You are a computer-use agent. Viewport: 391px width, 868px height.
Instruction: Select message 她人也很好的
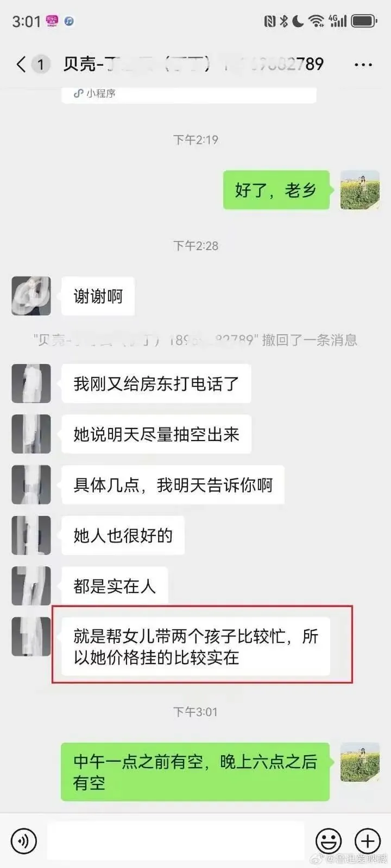pos(123,535)
